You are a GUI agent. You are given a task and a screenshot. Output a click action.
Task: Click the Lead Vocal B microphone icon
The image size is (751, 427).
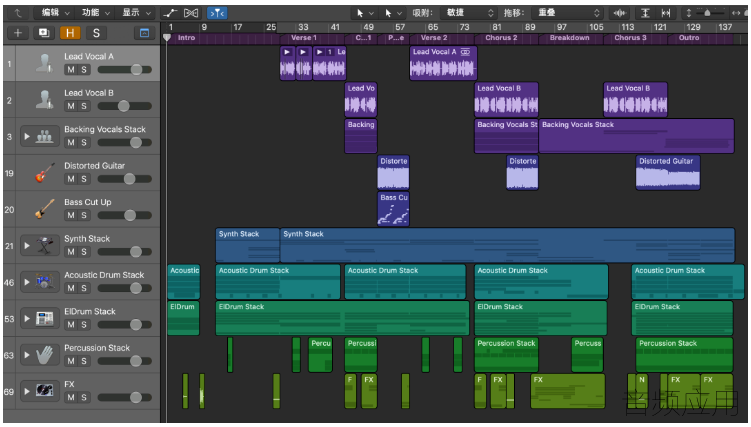[45, 100]
